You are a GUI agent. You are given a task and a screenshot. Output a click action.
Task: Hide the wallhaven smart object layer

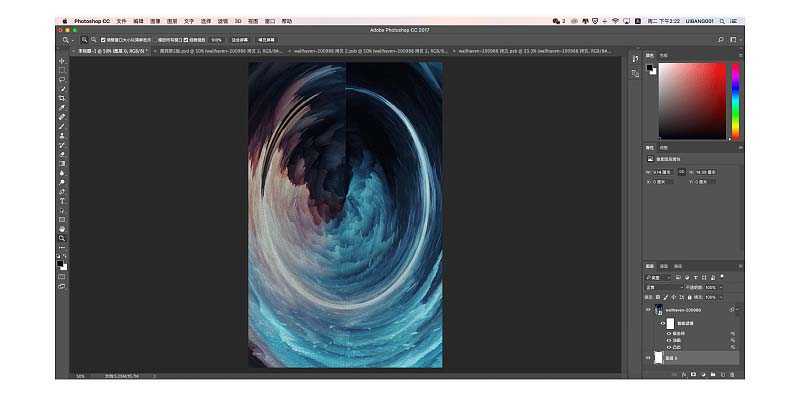pyautogui.click(x=648, y=310)
